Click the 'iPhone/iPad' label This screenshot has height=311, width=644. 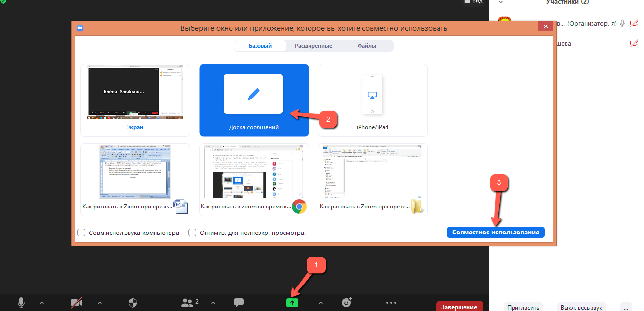click(x=372, y=127)
